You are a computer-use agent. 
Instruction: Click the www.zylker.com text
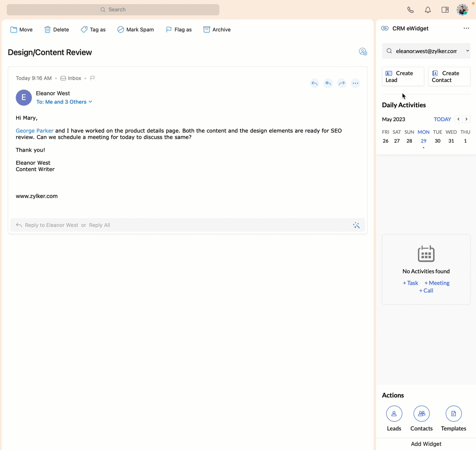coord(37,196)
